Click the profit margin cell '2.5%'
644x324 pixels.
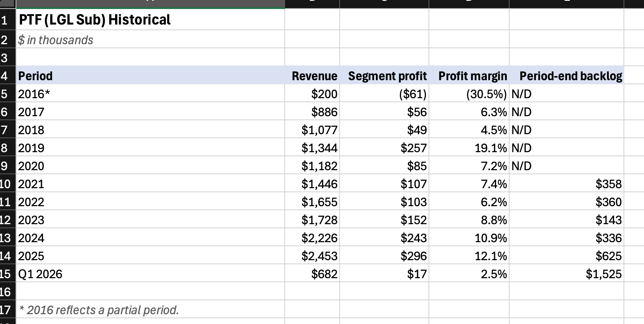(469, 274)
